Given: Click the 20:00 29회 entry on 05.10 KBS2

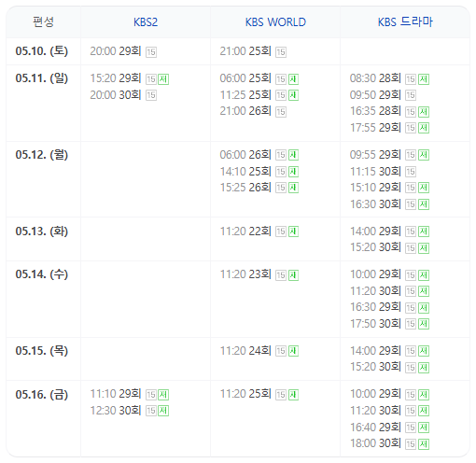Looking at the screenshot, I should pos(116,51).
